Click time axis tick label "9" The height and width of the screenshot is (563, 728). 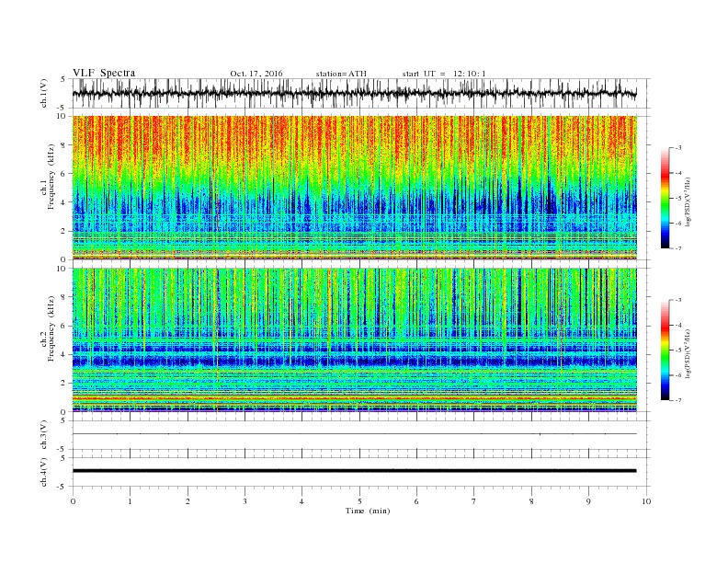click(588, 501)
